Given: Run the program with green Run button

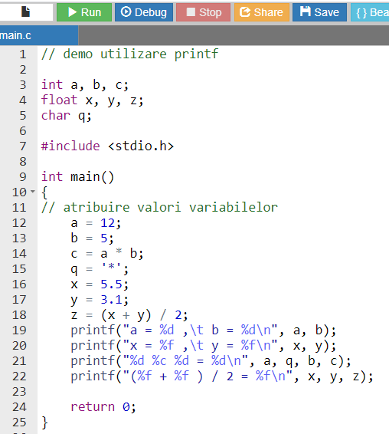Looking at the screenshot, I should coord(84,12).
